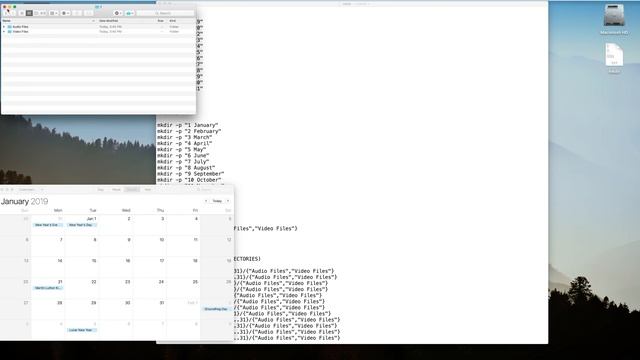This screenshot has width=640, height=360.
Task: Open the New Year's Day event
Action: [x=81, y=225]
